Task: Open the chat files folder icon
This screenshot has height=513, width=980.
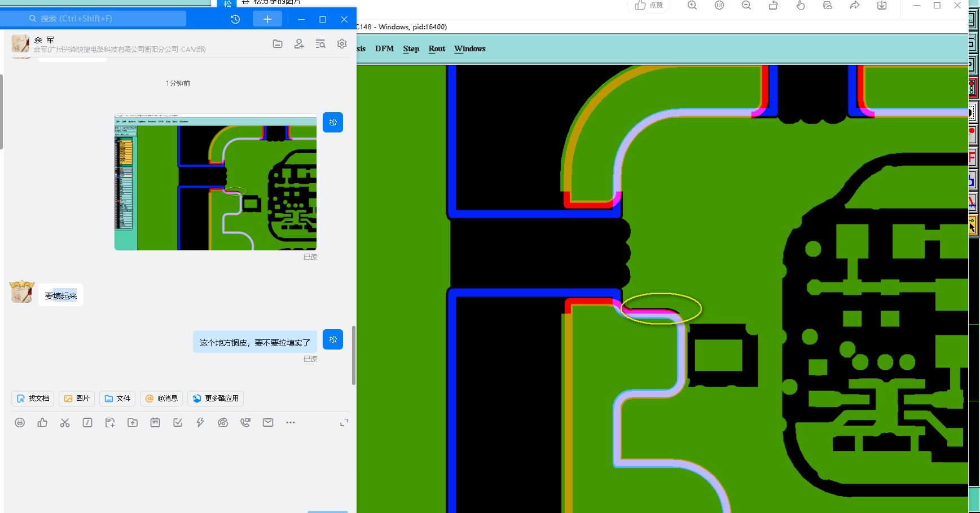Action: pyautogui.click(x=278, y=44)
